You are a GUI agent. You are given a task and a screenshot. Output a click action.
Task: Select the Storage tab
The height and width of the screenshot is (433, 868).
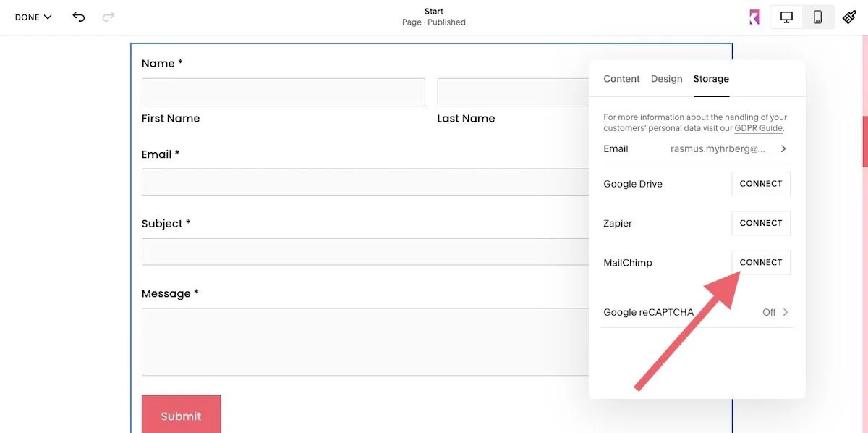click(711, 78)
